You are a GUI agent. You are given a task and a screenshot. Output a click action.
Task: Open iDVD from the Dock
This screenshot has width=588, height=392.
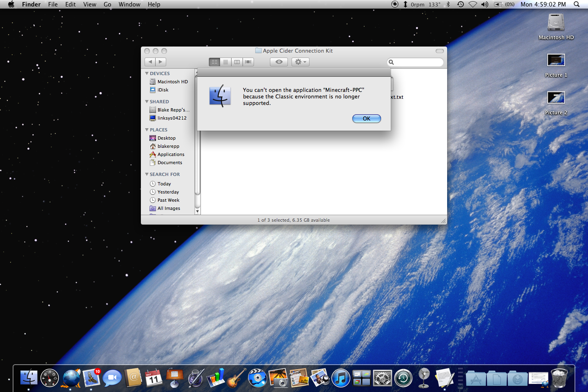tap(258, 378)
